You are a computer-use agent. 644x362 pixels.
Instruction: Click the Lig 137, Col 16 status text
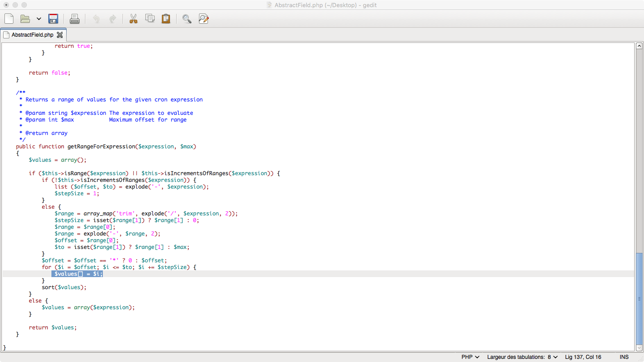(x=583, y=357)
